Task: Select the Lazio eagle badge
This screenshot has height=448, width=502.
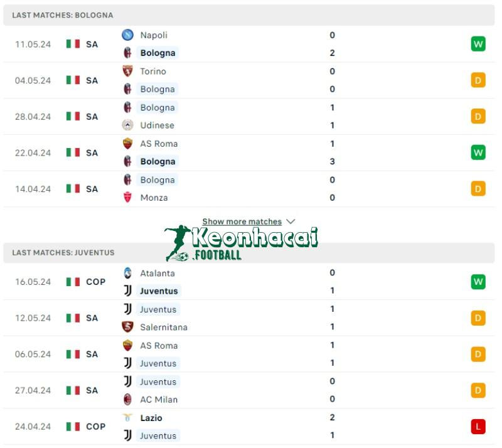Action: pyautogui.click(x=128, y=417)
